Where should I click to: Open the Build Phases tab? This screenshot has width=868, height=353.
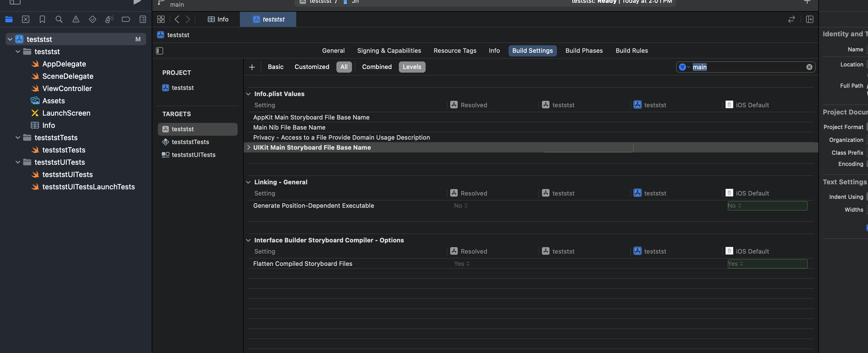[584, 51]
